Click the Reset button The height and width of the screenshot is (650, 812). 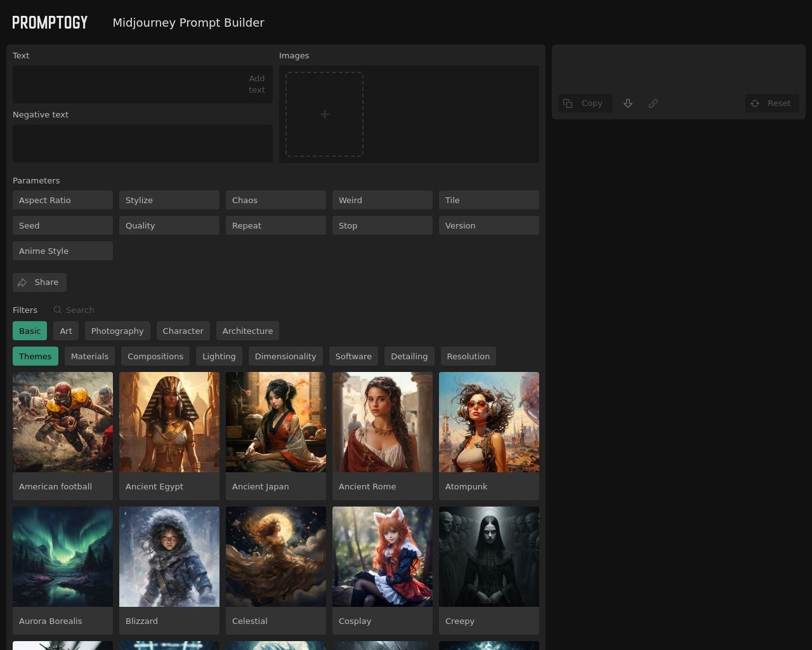(772, 103)
